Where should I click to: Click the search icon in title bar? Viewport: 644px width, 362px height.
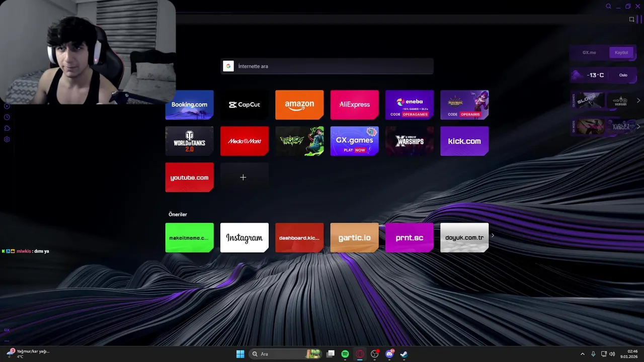(x=608, y=7)
